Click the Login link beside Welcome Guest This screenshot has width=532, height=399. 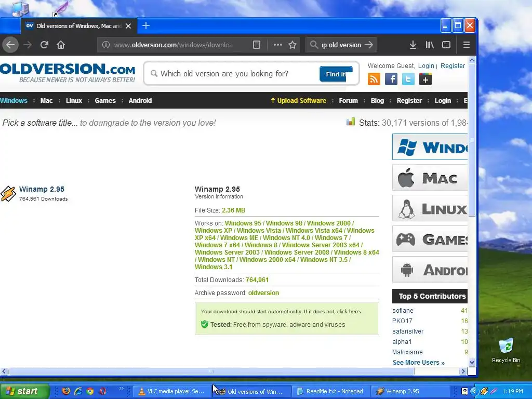click(x=426, y=66)
